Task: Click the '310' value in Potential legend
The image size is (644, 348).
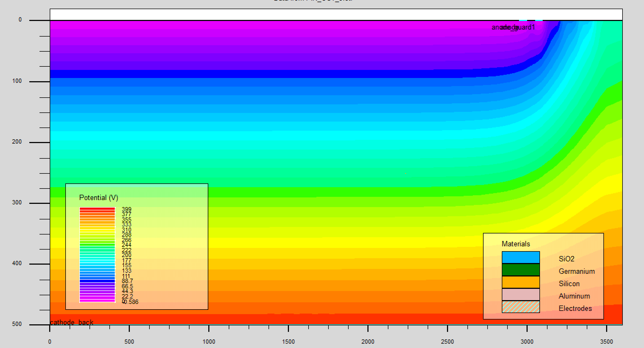Action: (x=127, y=230)
